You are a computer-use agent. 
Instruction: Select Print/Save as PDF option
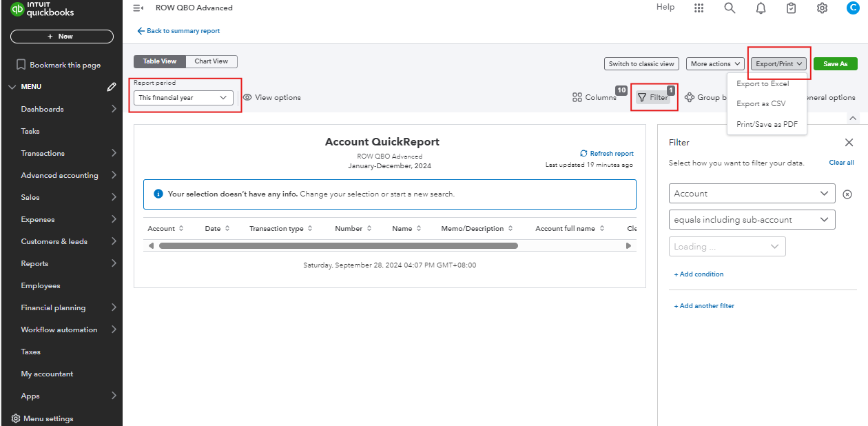click(767, 125)
